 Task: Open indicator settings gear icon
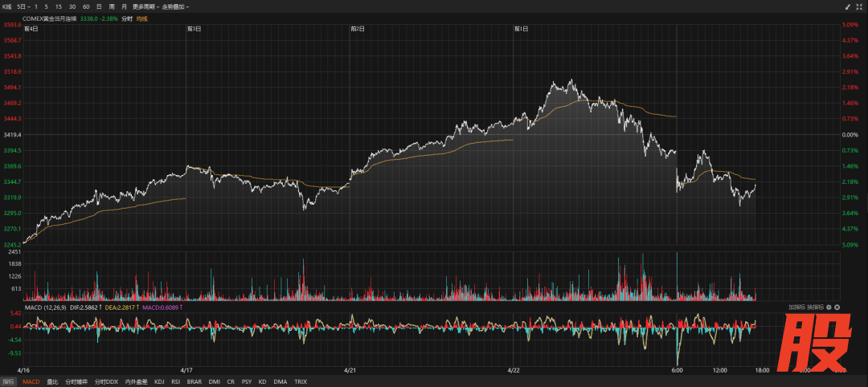[x=828, y=308]
